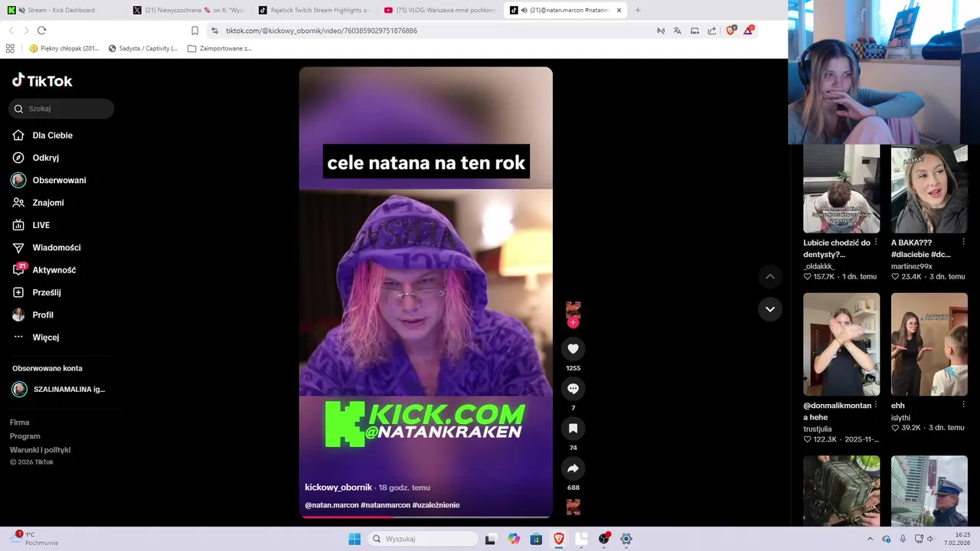The width and height of the screenshot is (980, 551).
Task: Reload the current page
Action: tap(41, 31)
